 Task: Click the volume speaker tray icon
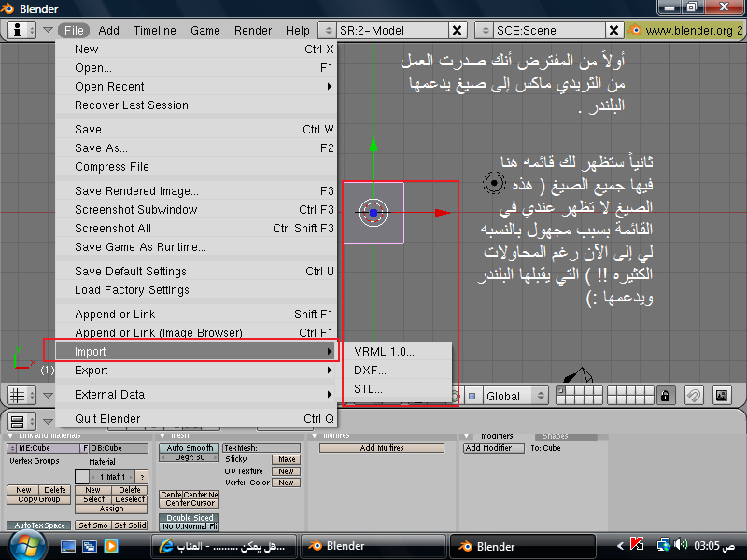coord(682,545)
